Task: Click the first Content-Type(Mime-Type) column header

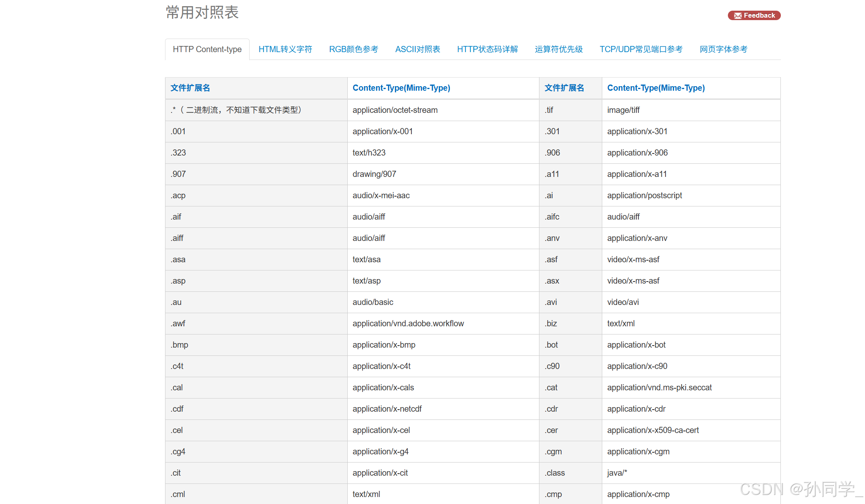Action: coord(401,88)
